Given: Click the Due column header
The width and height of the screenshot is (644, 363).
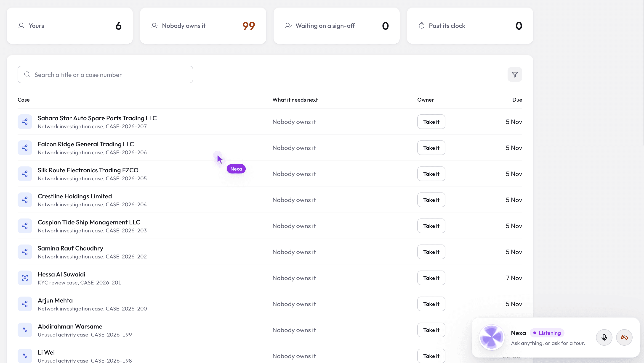Looking at the screenshot, I should [x=517, y=100].
